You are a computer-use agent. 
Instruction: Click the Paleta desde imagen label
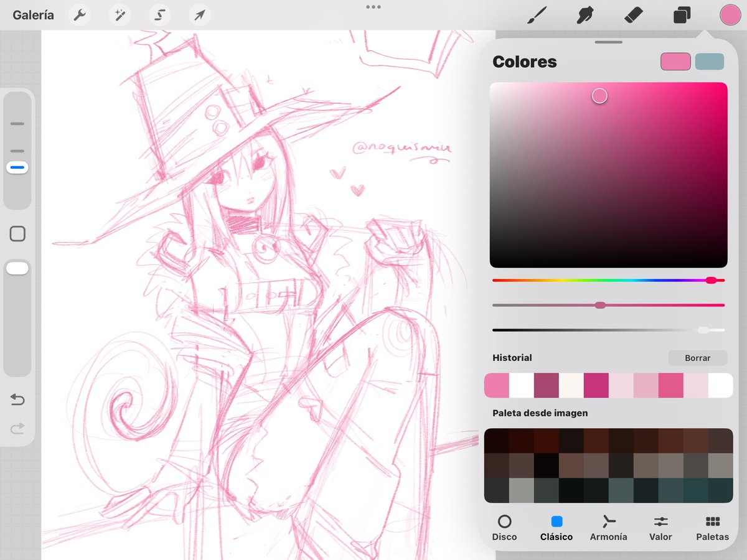(540, 413)
